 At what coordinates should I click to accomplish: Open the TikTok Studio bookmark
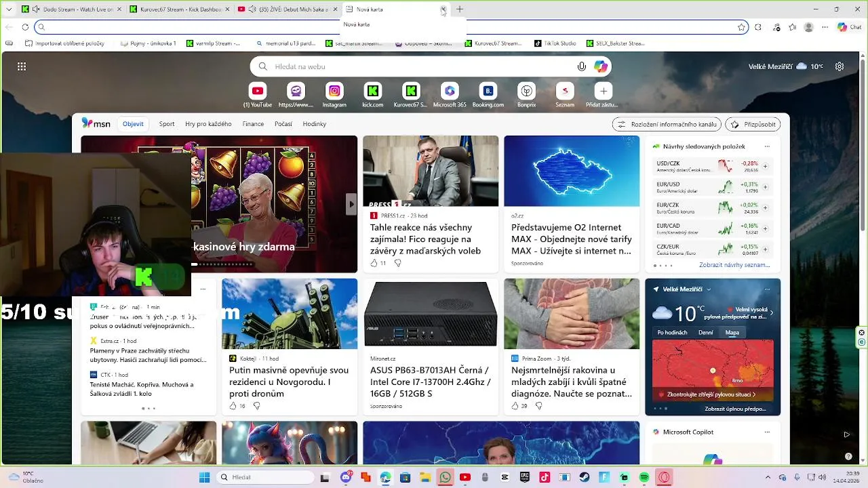(x=555, y=43)
